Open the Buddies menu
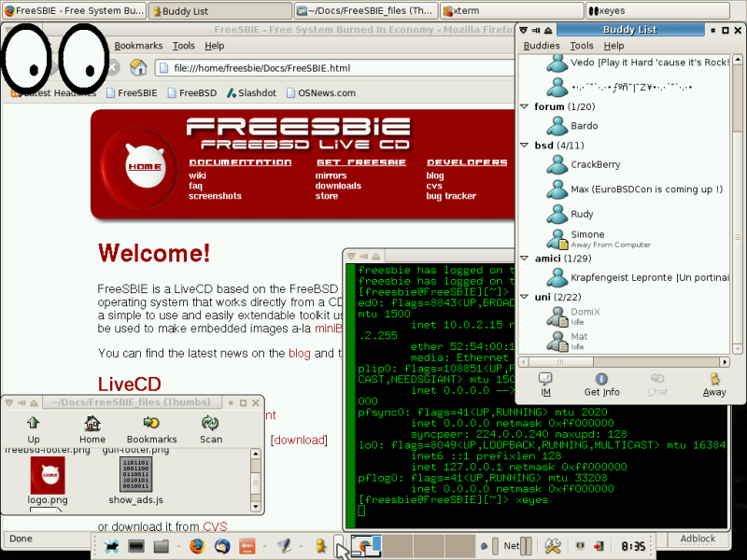747x560 pixels. (542, 45)
